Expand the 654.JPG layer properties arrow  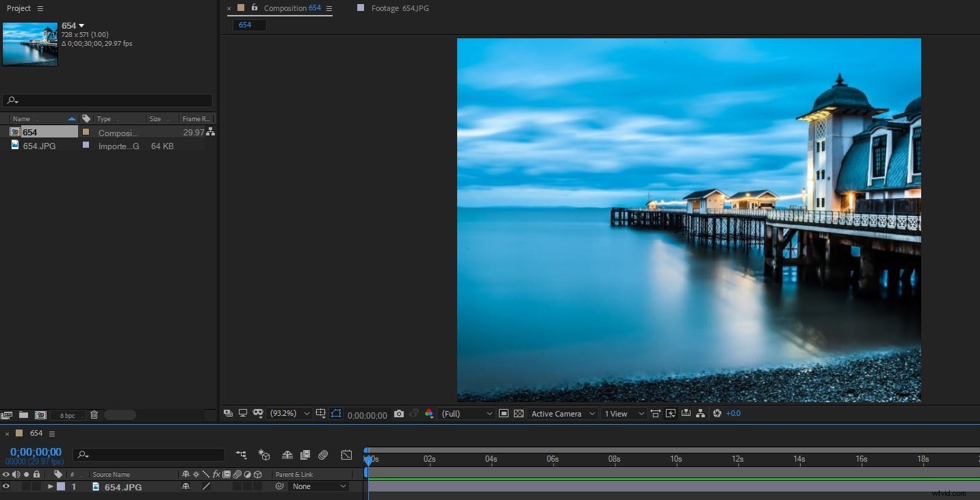click(x=50, y=486)
